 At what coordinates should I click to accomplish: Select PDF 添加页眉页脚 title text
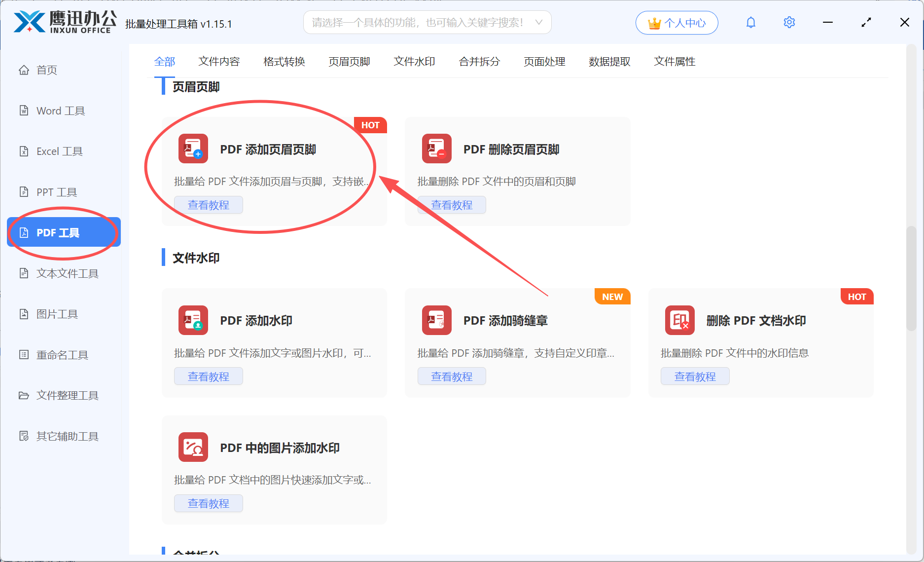(268, 150)
